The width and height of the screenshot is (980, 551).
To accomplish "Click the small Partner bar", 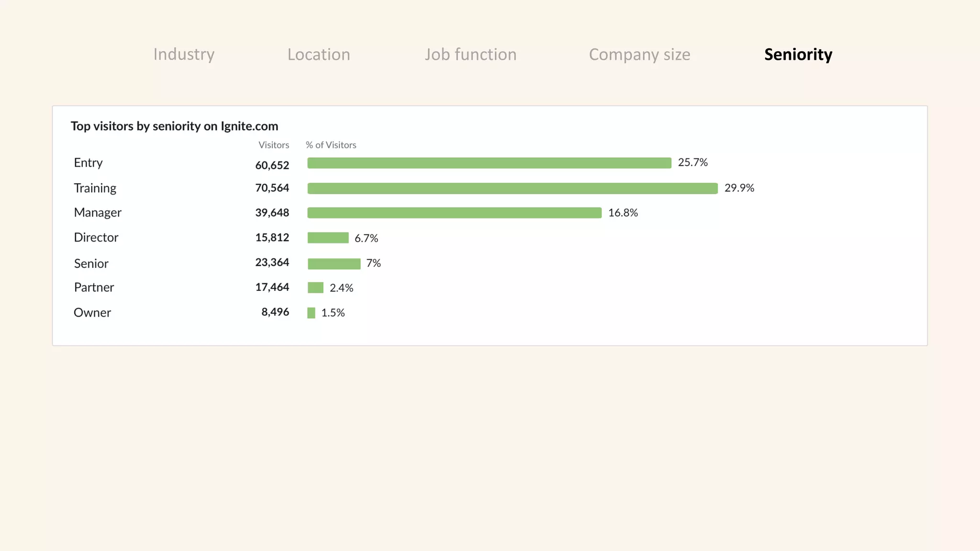I will (x=315, y=287).
